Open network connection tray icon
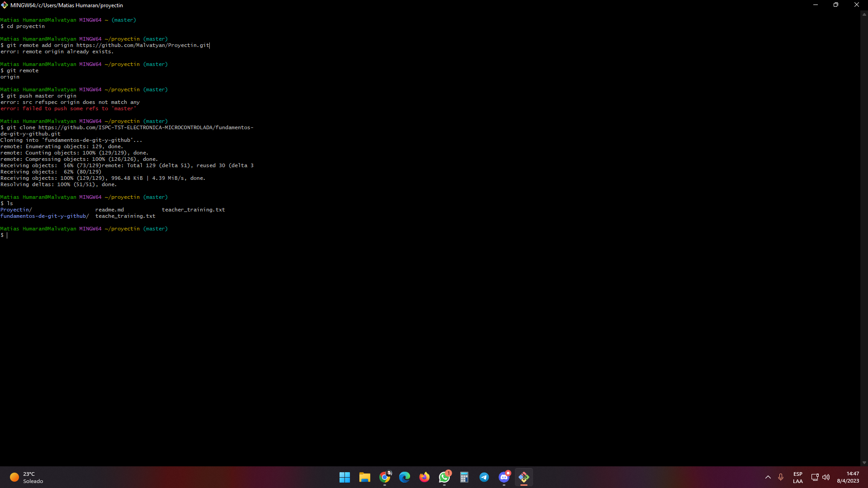Viewport: 868px width, 488px height. click(815, 477)
